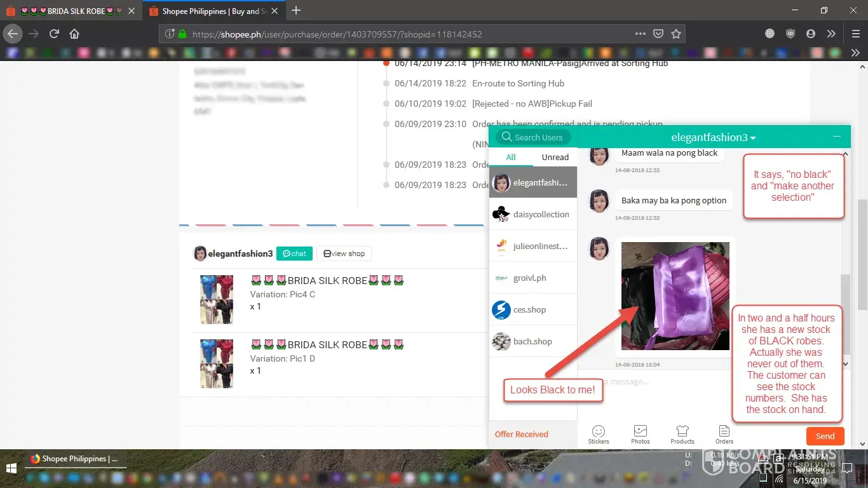Reload the page with the refresh button
868x488 pixels.
54,34
